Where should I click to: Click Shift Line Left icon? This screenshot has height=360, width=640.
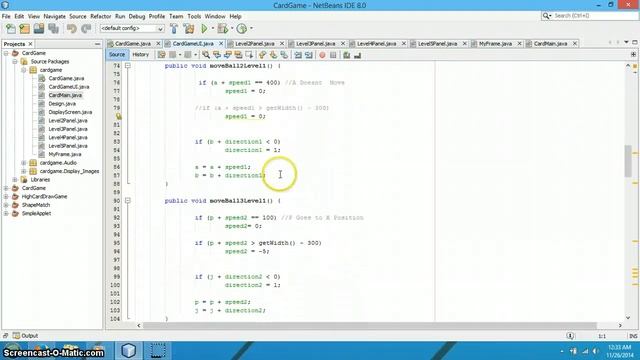pyautogui.click(x=298, y=55)
